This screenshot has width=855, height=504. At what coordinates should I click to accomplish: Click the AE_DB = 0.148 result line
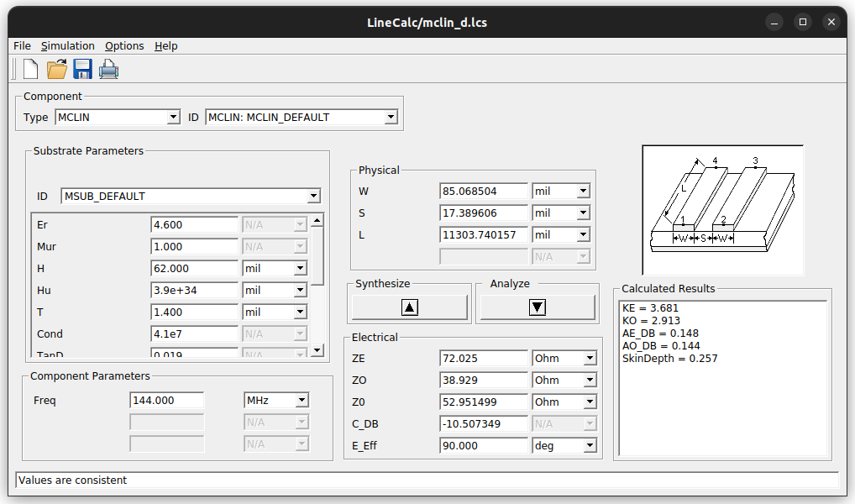point(660,333)
